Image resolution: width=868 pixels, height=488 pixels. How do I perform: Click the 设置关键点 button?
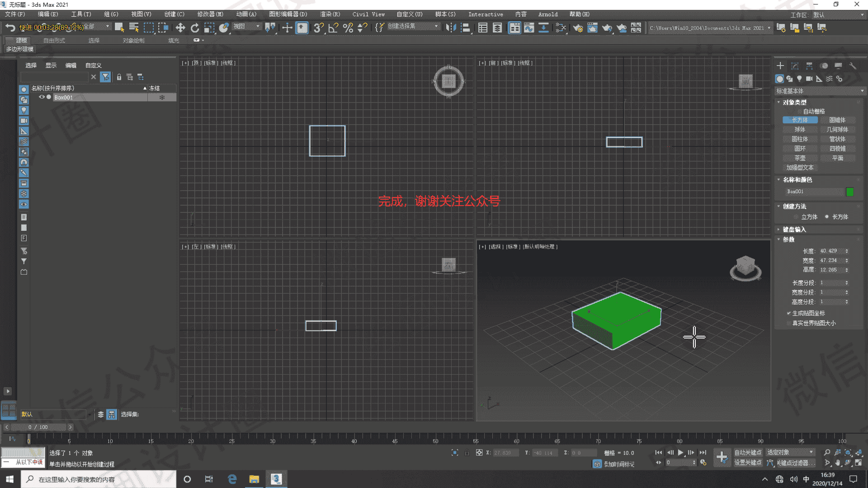tap(748, 463)
